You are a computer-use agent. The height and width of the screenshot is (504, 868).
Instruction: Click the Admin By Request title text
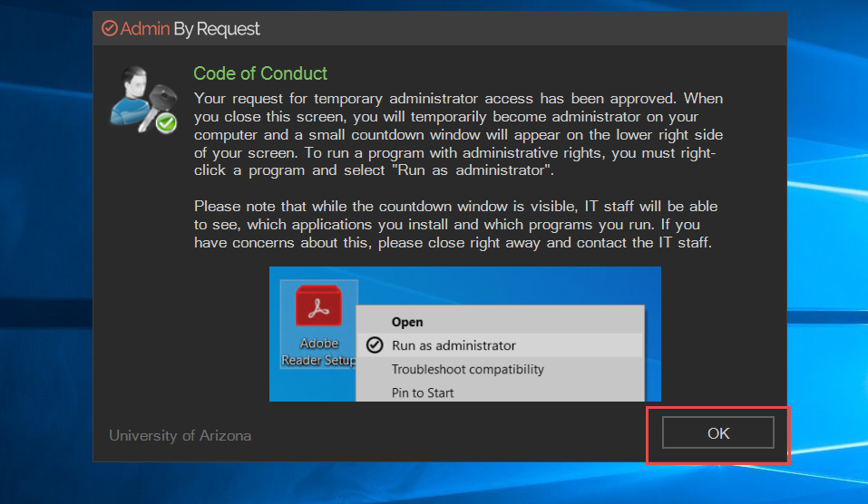point(190,29)
